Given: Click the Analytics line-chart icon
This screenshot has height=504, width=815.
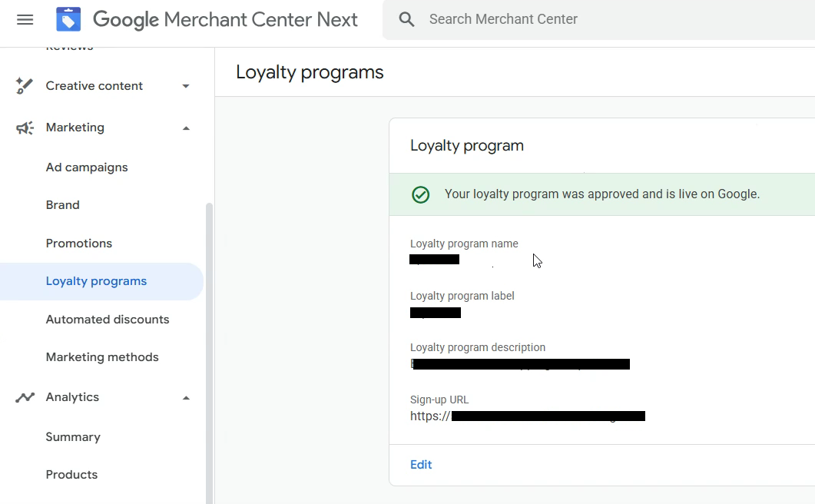Looking at the screenshot, I should pos(24,396).
